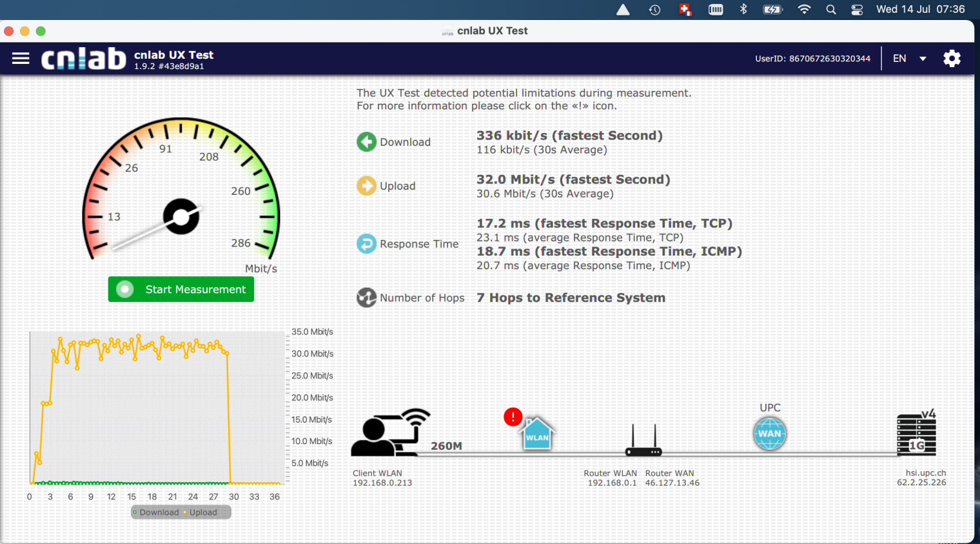Open the hamburger menu
The image size is (980, 544).
click(21, 59)
